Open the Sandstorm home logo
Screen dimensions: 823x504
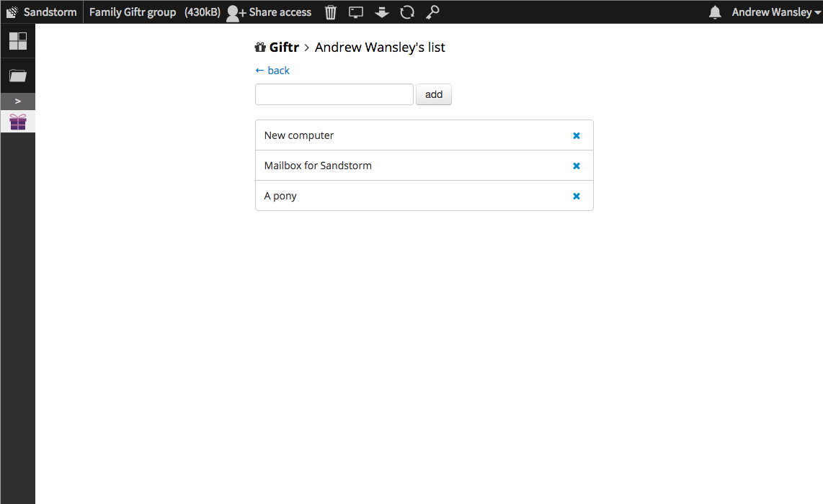coord(42,12)
